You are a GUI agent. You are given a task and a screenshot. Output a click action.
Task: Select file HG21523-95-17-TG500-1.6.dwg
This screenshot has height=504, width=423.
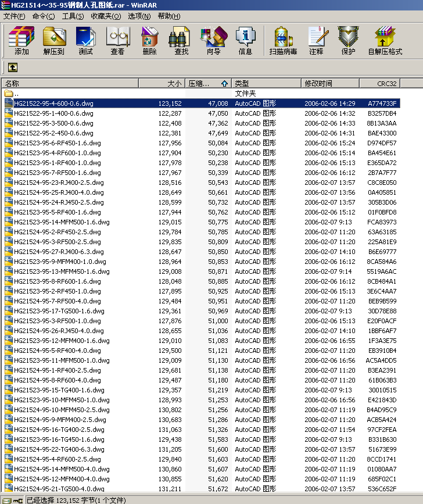59,311
